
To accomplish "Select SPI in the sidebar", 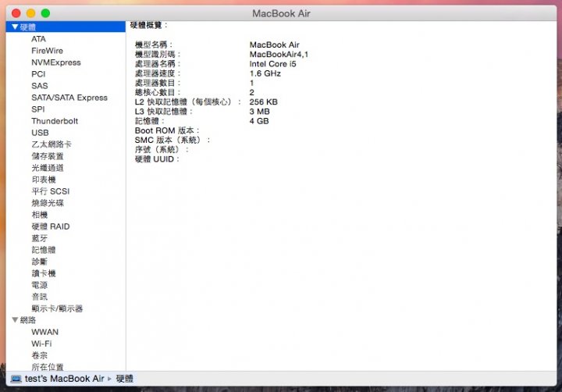I will 38,109.
